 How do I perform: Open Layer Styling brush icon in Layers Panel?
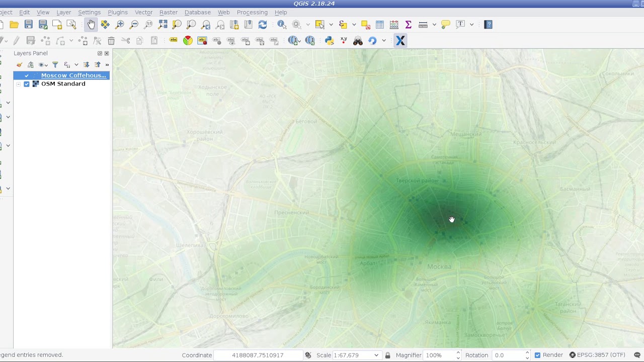point(19,64)
